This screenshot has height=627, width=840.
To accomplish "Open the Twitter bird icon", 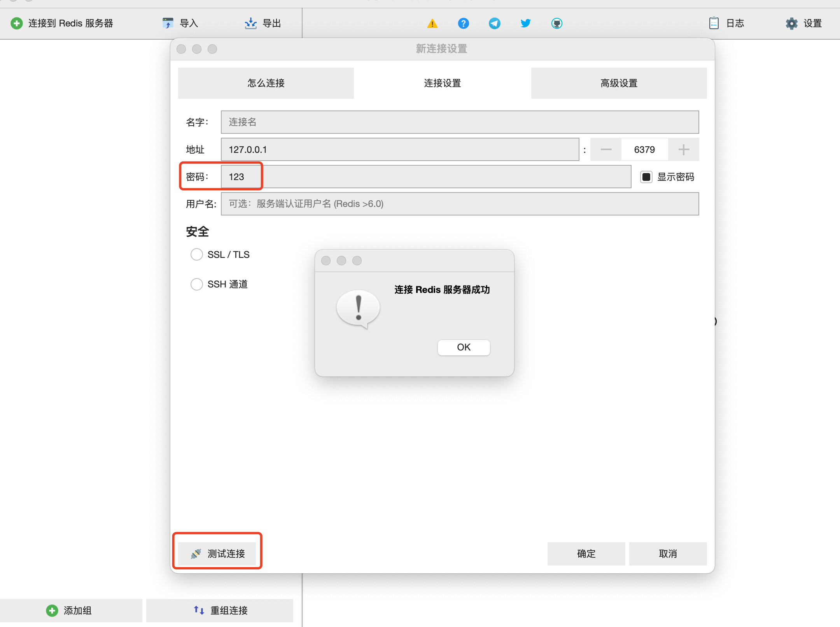I will 525,23.
